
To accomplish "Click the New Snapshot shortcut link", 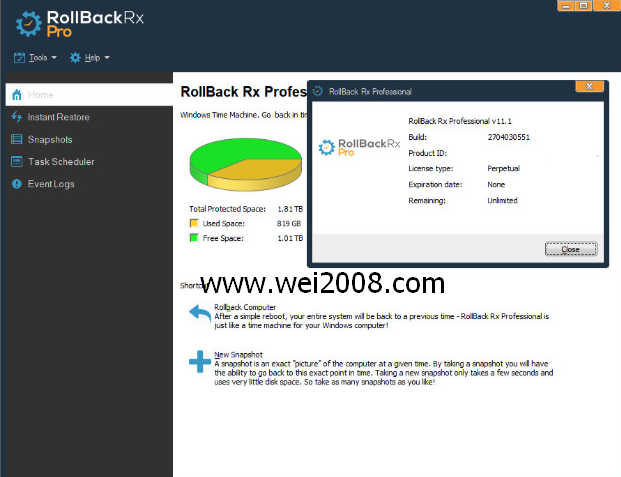I will click(238, 355).
